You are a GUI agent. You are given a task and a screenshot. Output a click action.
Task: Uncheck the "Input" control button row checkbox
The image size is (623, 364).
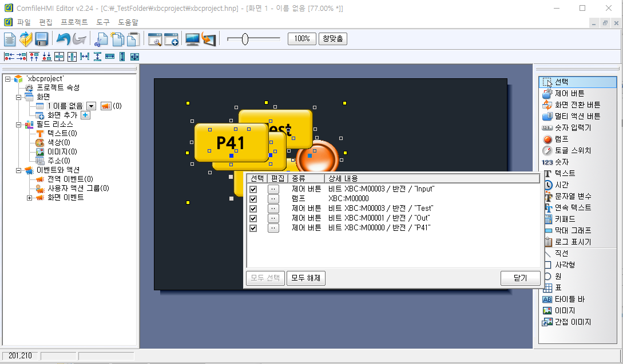pos(253,189)
